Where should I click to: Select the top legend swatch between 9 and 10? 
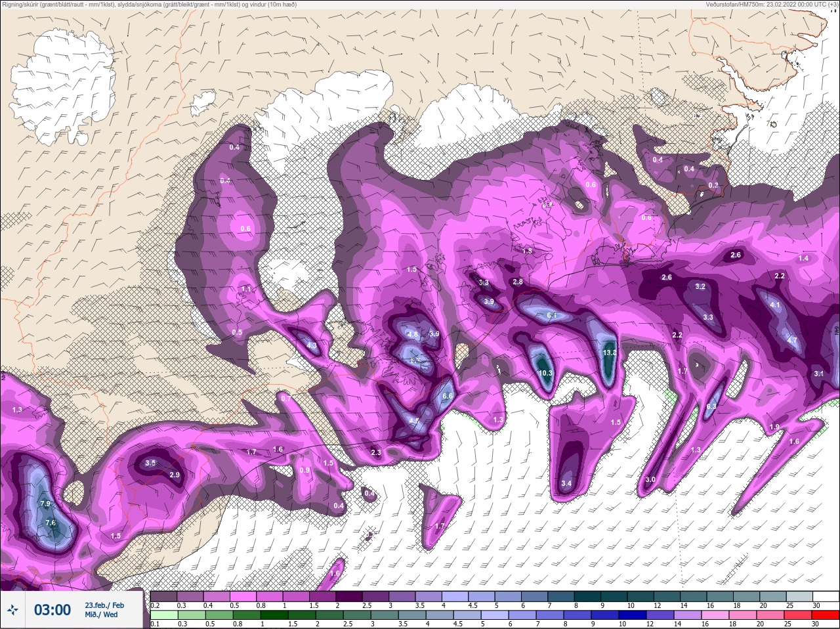coord(616,596)
